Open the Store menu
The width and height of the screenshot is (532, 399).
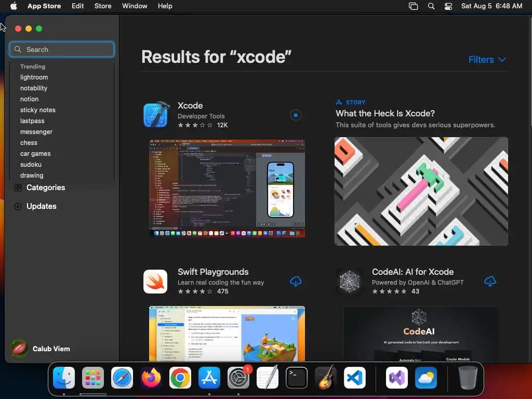click(x=103, y=6)
